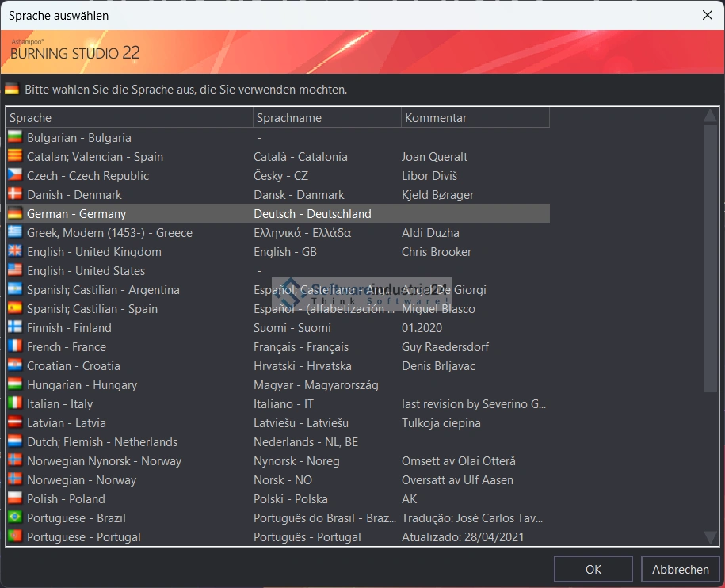Sort by the Sprache column header
Image resolution: width=725 pixels, height=588 pixels.
(x=129, y=118)
